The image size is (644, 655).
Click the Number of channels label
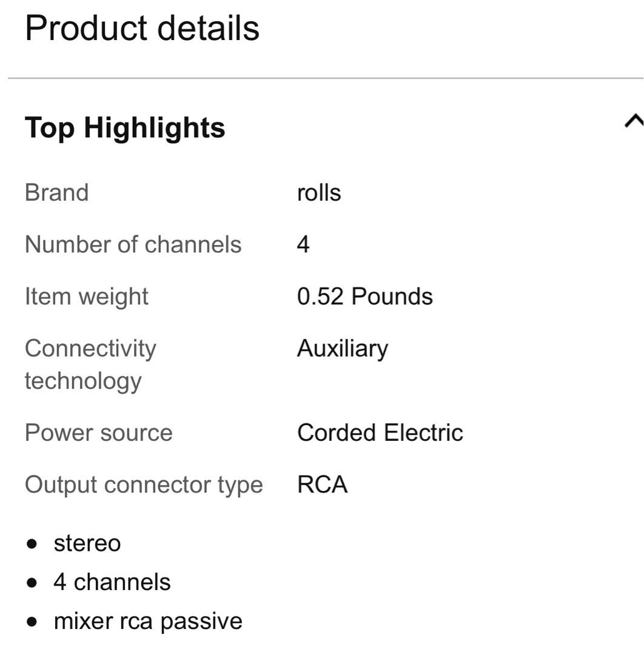coord(133,245)
